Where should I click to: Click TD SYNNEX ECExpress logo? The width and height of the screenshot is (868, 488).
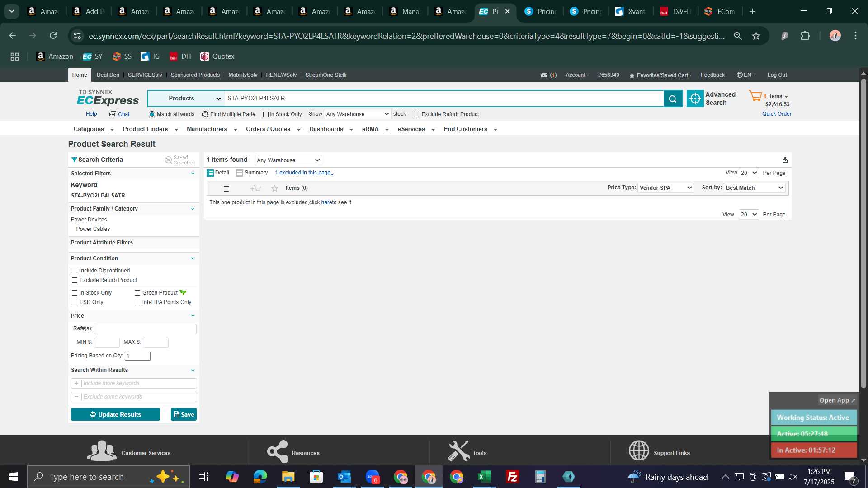(x=108, y=98)
